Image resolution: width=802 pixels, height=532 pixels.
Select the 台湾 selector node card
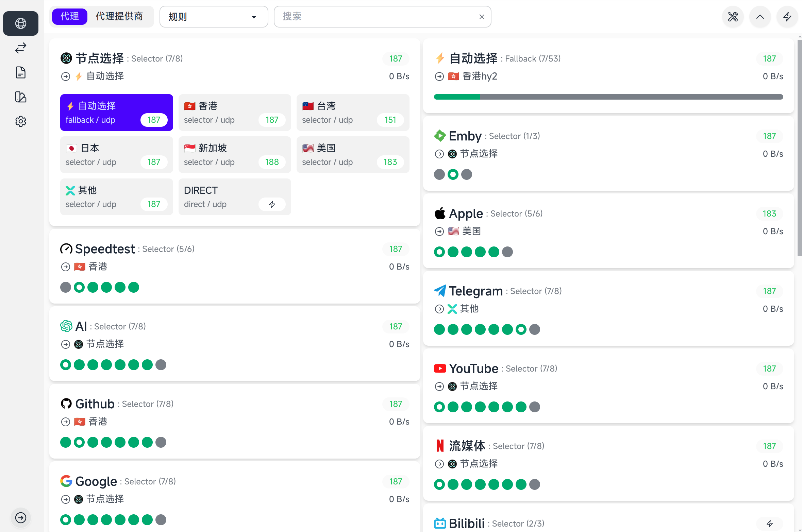pos(353,113)
